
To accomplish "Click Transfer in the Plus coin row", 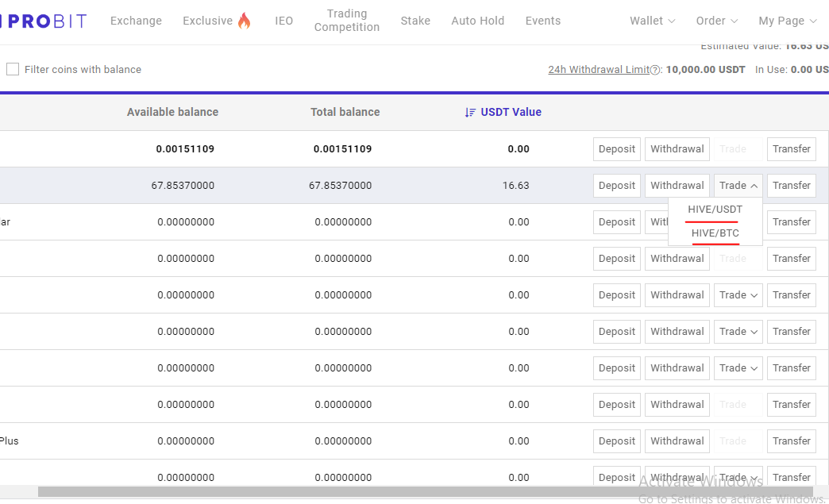I will coord(792,441).
